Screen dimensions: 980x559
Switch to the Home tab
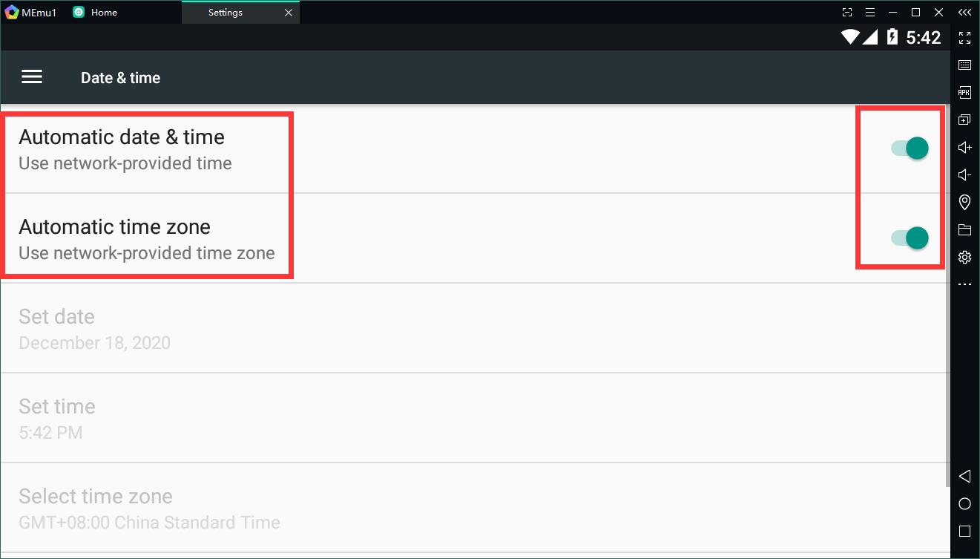pyautogui.click(x=104, y=13)
